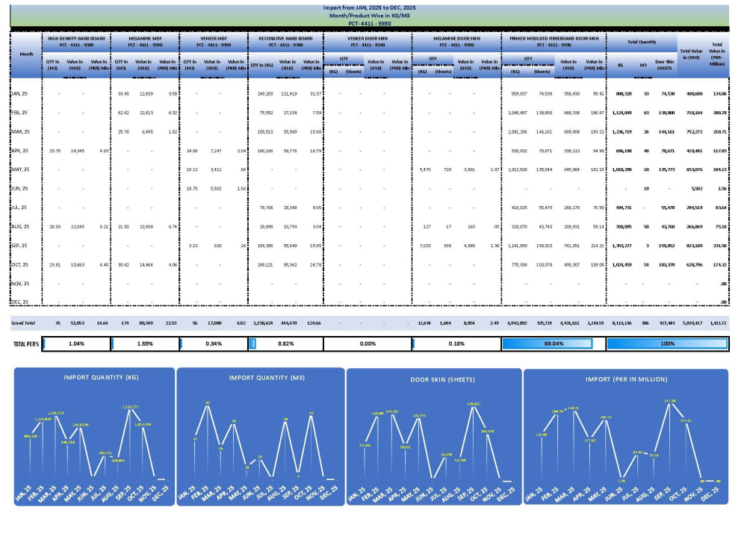Click the 'SEP, 25' row label in table
Image resolution: width=747 pixels, height=560 pixels.
(x=19, y=246)
